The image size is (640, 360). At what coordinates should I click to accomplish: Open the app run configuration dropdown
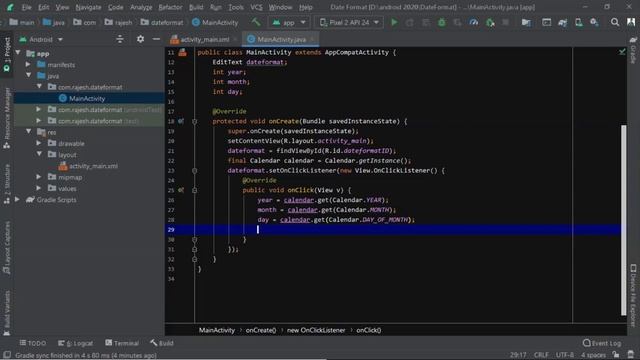click(289, 22)
